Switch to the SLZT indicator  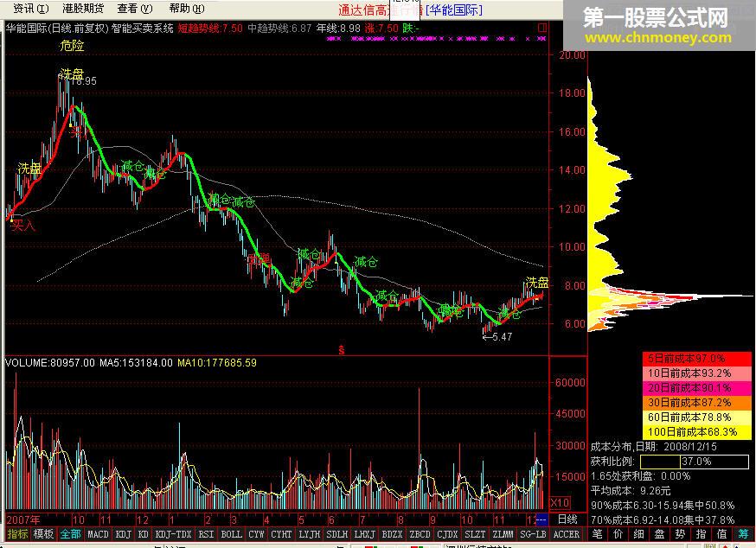[476, 534]
